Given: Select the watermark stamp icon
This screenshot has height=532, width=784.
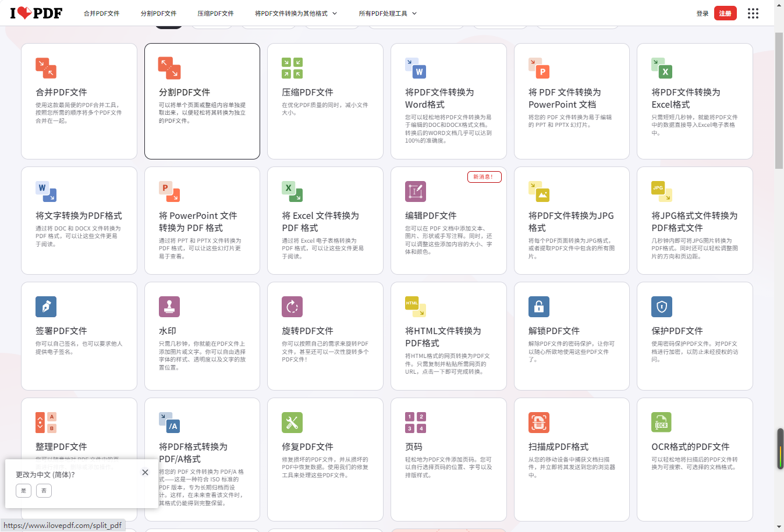Looking at the screenshot, I should (x=169, y=307).
